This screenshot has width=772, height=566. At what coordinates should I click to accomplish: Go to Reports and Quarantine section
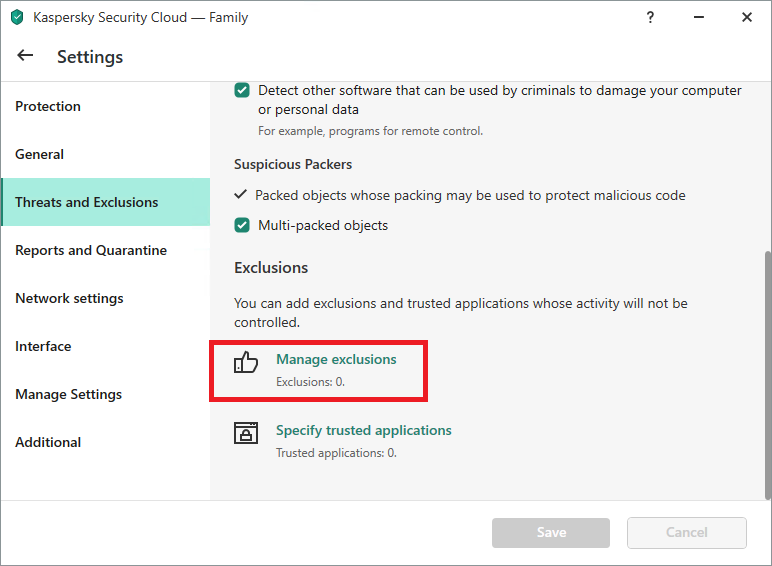click(x=91, y=250)
